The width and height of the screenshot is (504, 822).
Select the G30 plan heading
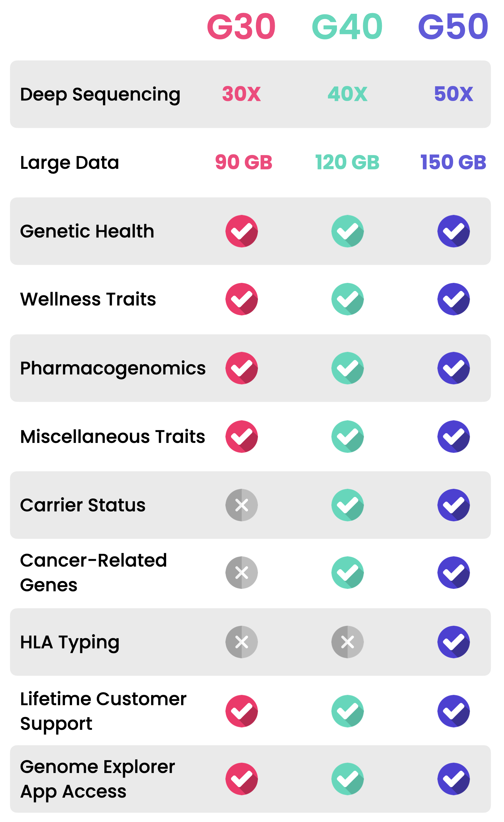[241, 26]
